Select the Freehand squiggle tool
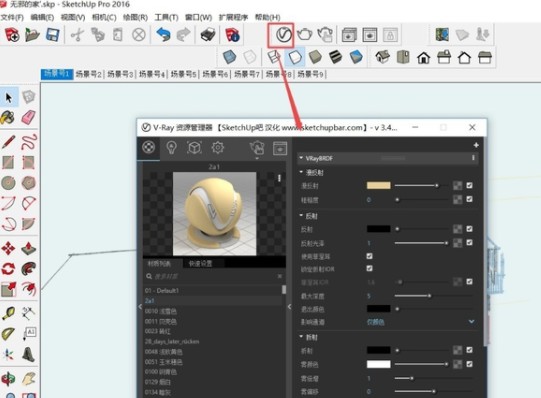Screen dimensions: 541x398 point(29,142)
